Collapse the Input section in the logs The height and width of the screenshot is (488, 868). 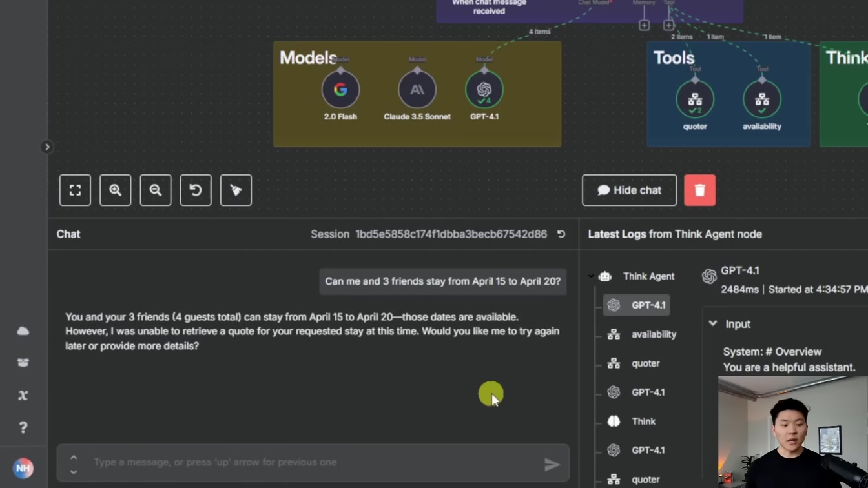click(x=713, y=323)
